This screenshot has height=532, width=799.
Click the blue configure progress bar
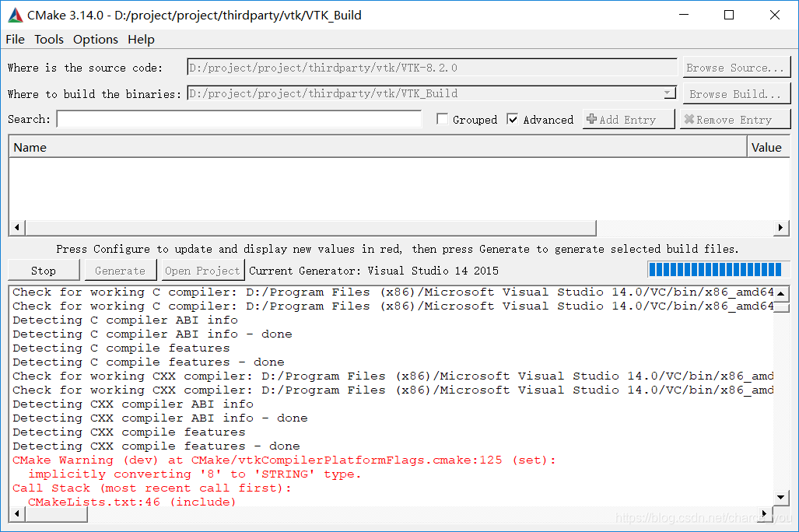[718, 270]
